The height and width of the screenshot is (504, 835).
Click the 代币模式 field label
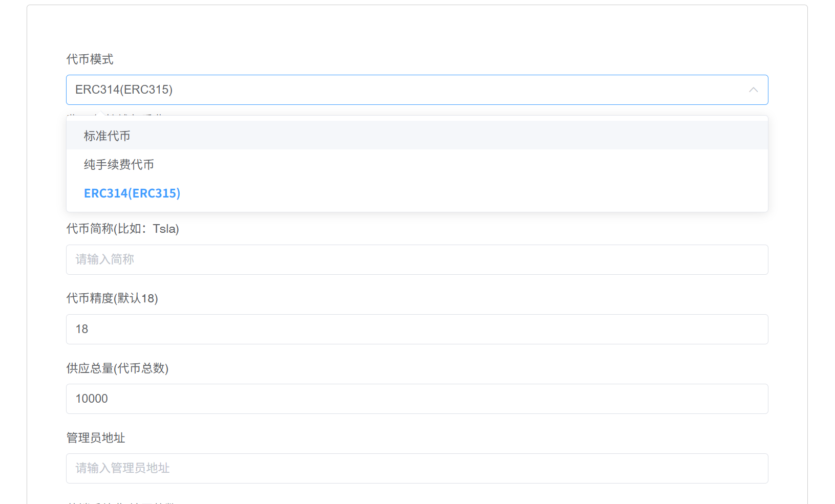click(x=90, y=59)
